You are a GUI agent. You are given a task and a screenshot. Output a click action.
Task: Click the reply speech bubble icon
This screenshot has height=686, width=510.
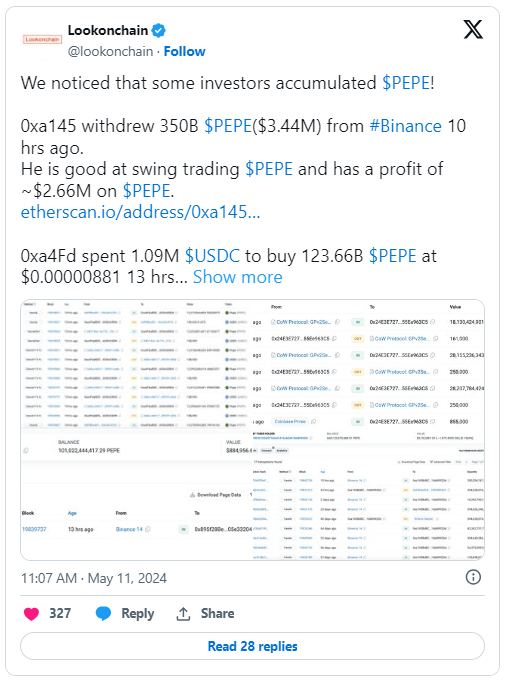click(x=104, y=614)
